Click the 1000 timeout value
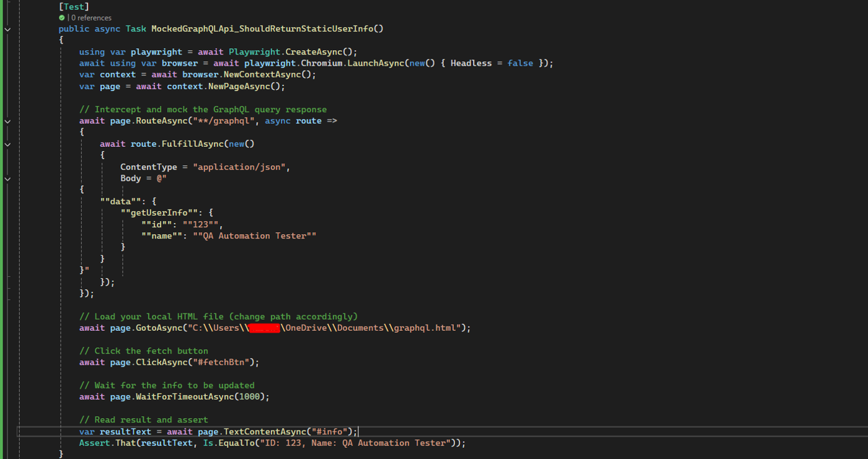This screenshot has height=459, width=868. 249,397
